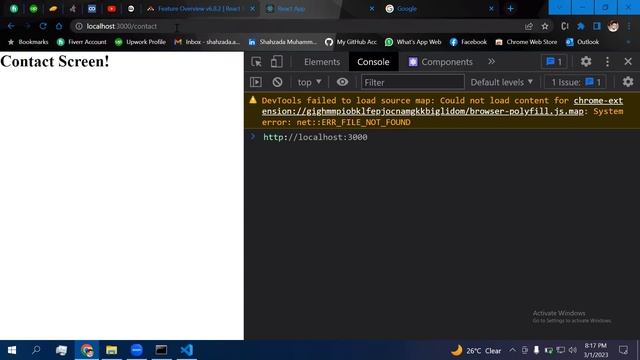
Task: Switch to the React App tab
Action: [x=320, y=9]
